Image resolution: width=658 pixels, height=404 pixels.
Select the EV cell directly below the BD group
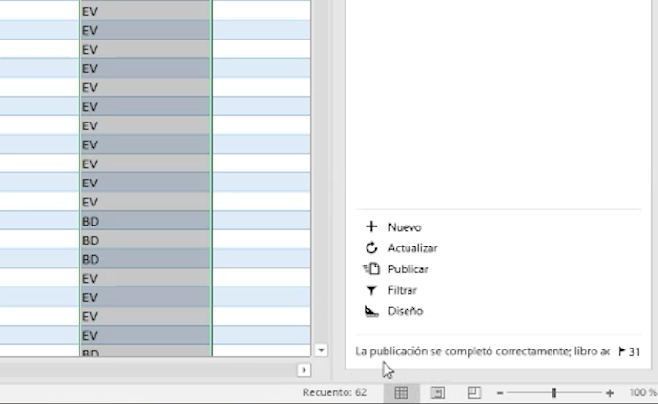(145, 278)
